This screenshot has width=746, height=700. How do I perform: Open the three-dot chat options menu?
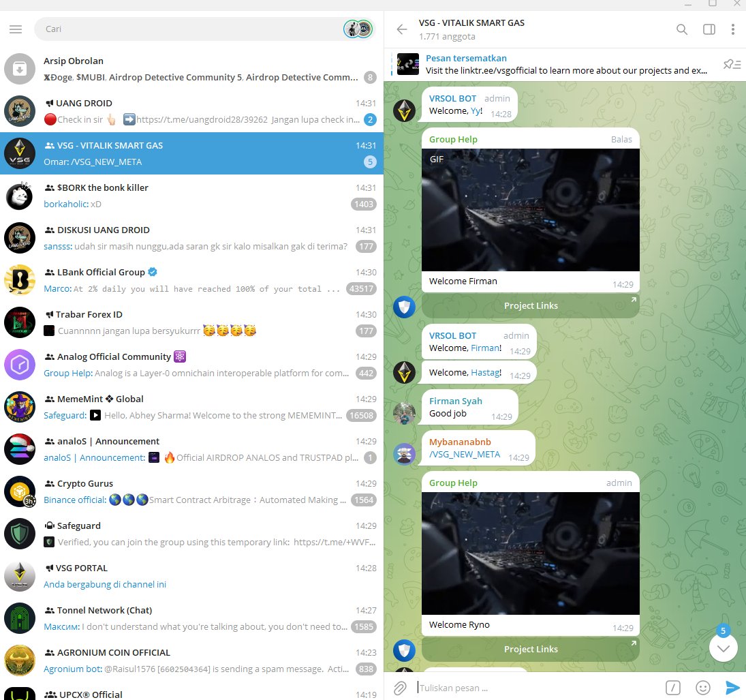tap(732, 29)
